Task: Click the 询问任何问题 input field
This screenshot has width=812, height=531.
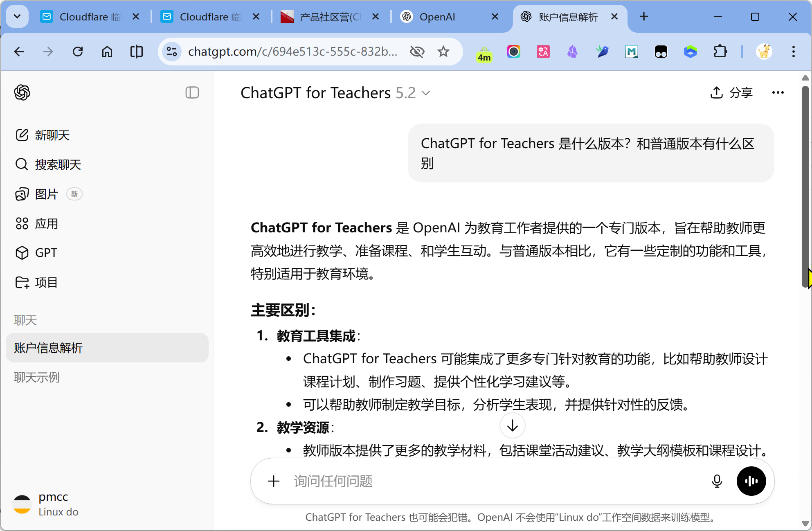Action: (x=491, y=481)
